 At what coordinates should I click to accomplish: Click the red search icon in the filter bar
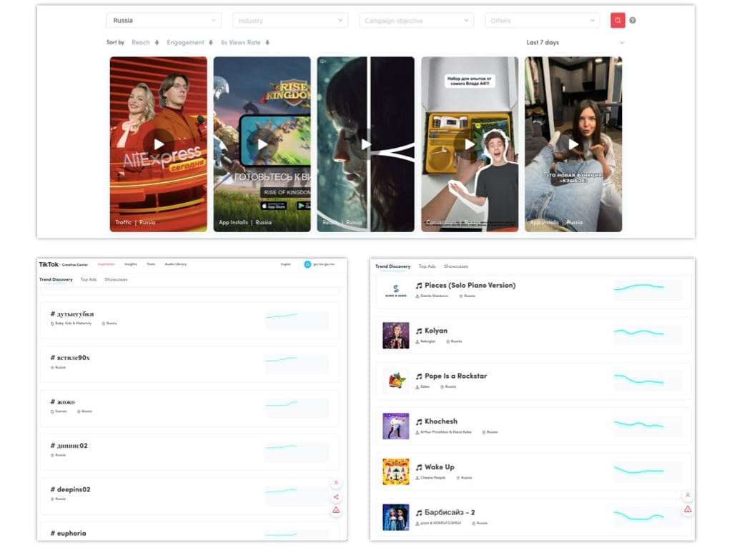(x=618, y=20)
